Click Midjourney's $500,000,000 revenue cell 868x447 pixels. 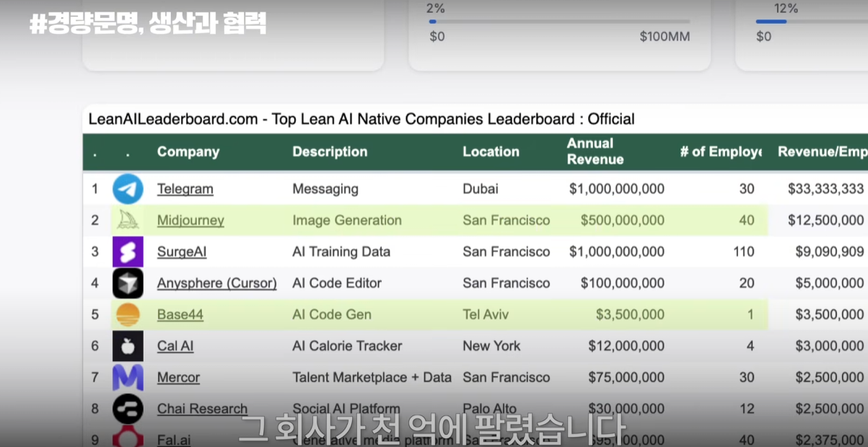coord(623,221)
